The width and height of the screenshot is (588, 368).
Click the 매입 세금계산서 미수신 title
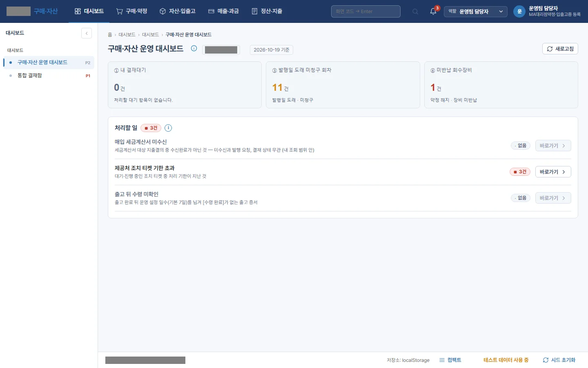coord(141,142)
